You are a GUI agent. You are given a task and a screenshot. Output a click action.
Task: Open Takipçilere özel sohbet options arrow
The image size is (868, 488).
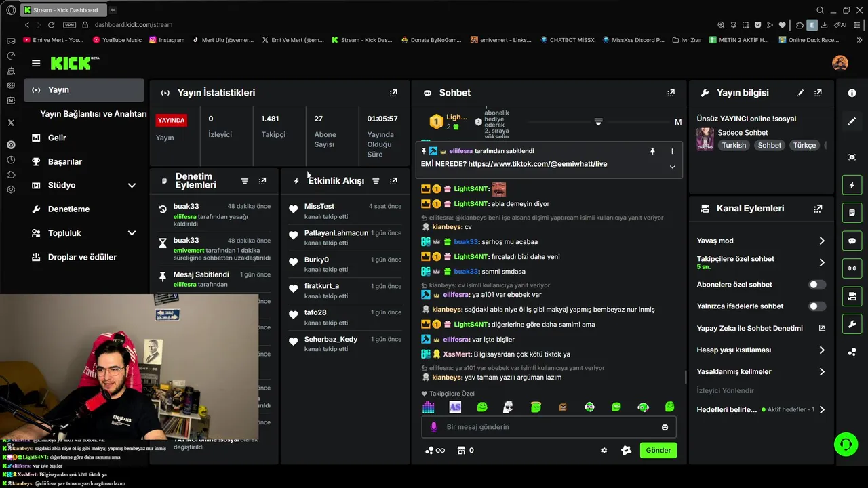click(x=821, y=262)
